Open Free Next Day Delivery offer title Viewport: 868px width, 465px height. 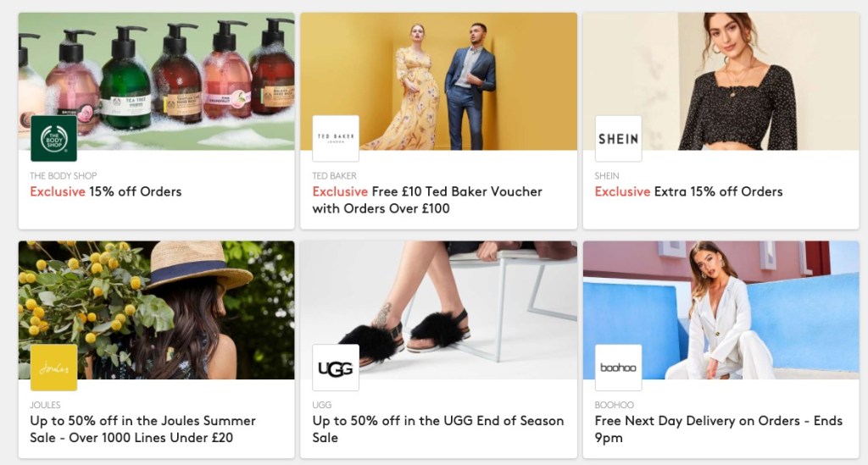[x=719, y=429]
